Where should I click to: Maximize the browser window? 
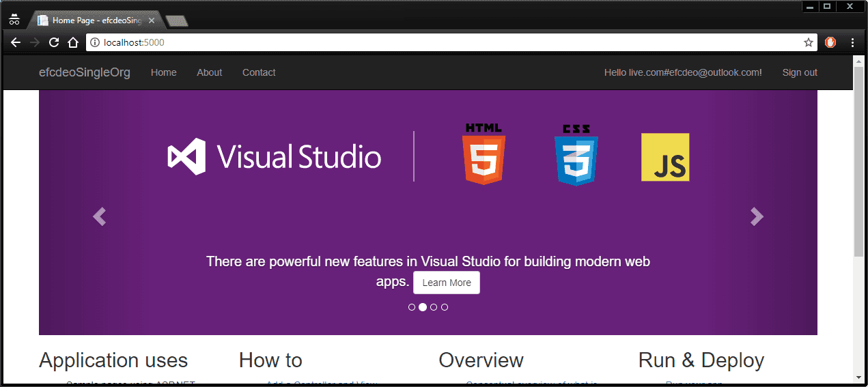coord(827,6)
